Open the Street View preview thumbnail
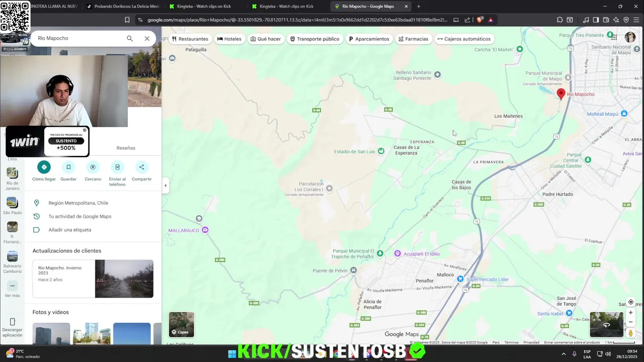The height and width of the screenshot is (362, 644). click(606, 324)
